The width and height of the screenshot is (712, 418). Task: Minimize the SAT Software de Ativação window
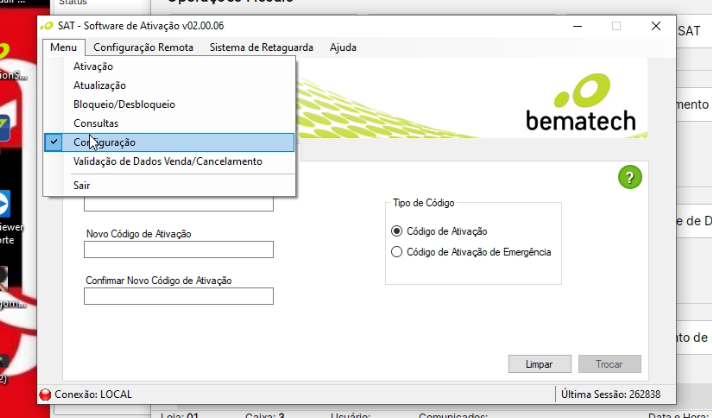[x=578, y=26]
